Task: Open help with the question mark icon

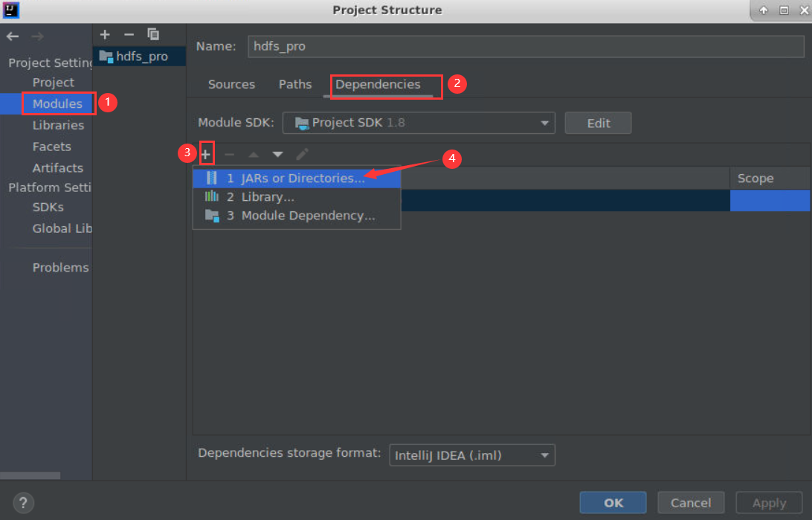Action: (x=23, y=502)
